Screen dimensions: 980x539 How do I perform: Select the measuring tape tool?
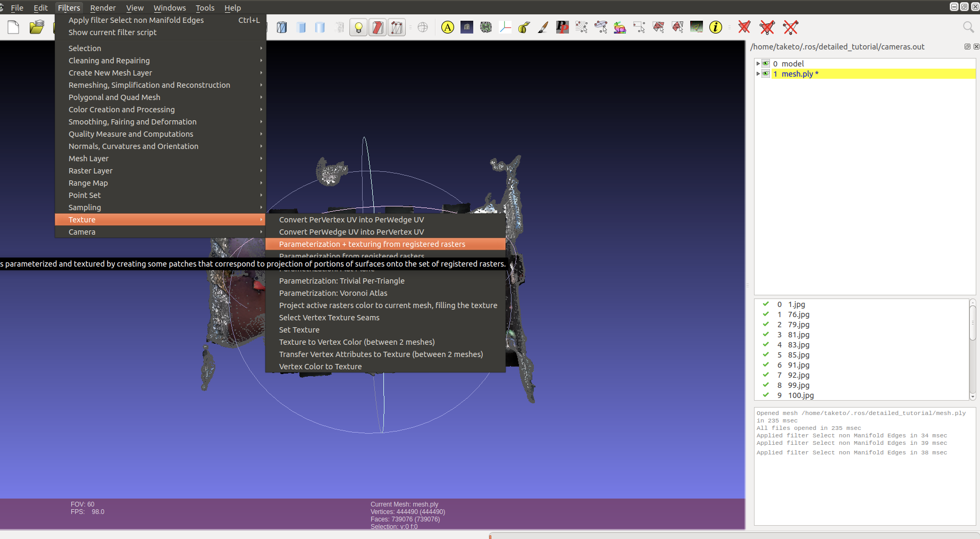click(523, 27)
